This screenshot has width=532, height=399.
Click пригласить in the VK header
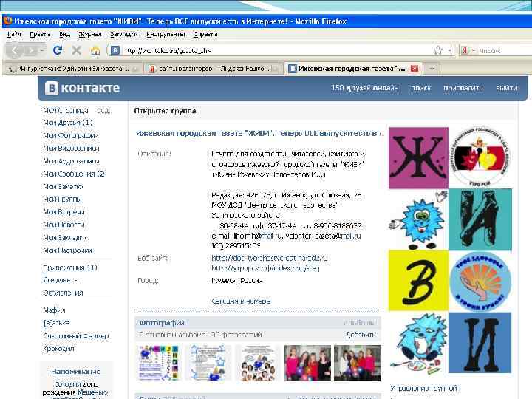tap(463, 88)
